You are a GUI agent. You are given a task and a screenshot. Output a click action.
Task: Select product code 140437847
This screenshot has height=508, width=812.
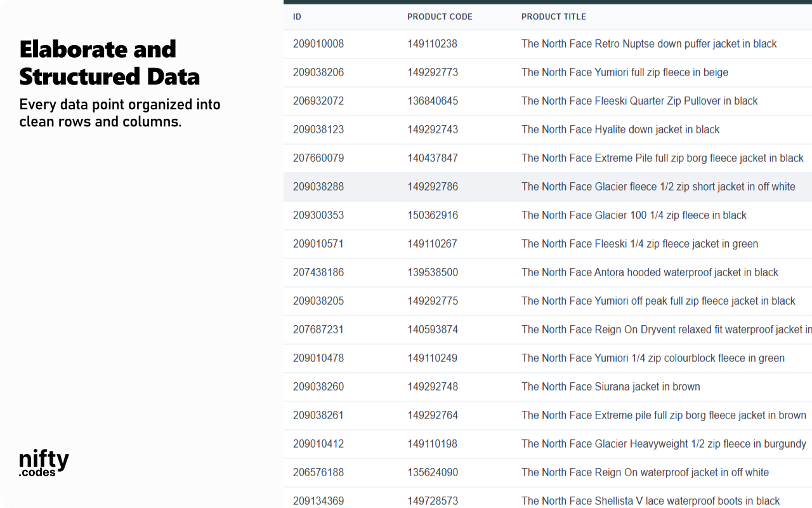tap(433, 158)
